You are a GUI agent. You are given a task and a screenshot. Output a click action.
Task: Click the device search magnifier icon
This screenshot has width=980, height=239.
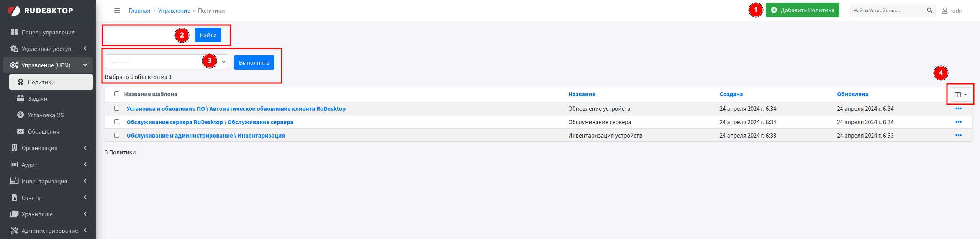[x=929, y=11]
